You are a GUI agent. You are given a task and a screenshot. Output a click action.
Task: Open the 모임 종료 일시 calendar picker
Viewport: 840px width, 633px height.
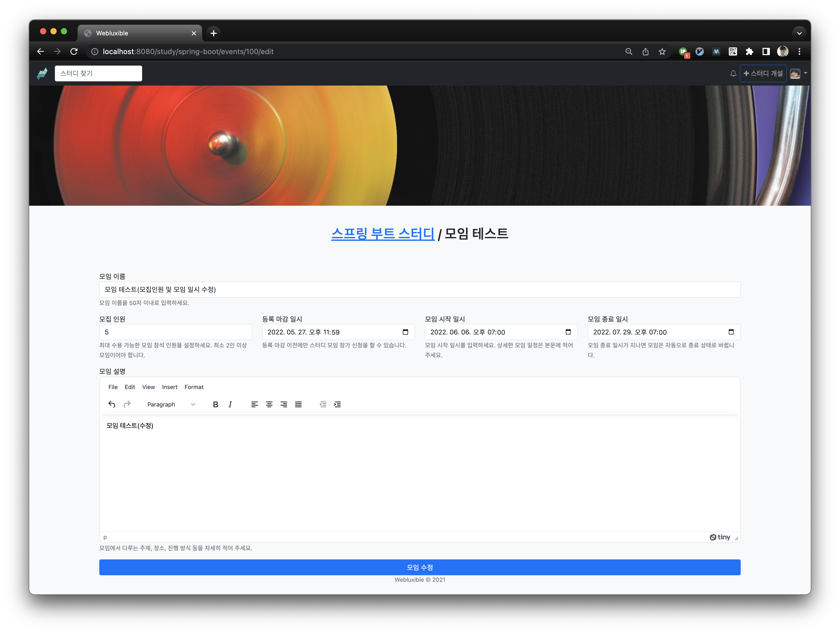pos(731,332)
